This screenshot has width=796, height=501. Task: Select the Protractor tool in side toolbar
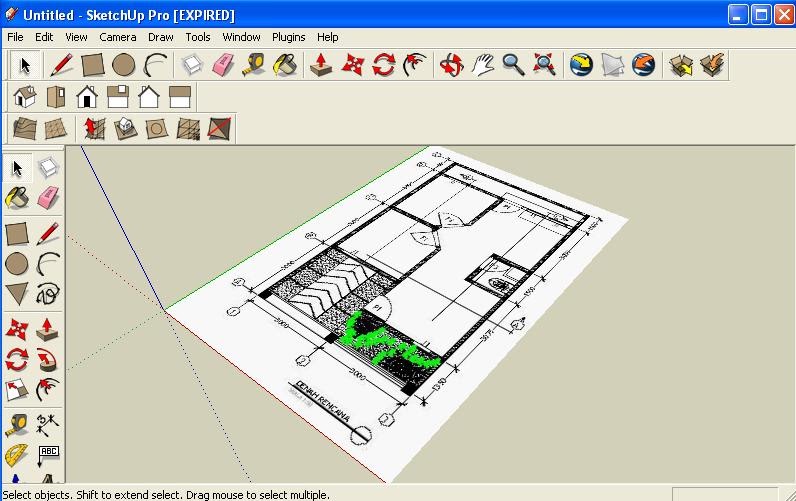(x=17, y=455)
